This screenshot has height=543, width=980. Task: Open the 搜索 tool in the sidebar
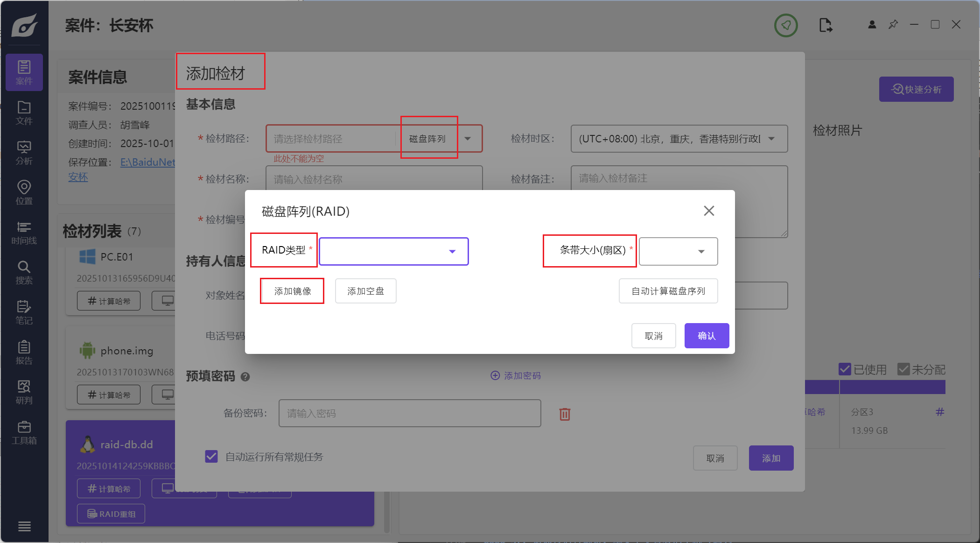pyautogui.click(x=24, y=273)
